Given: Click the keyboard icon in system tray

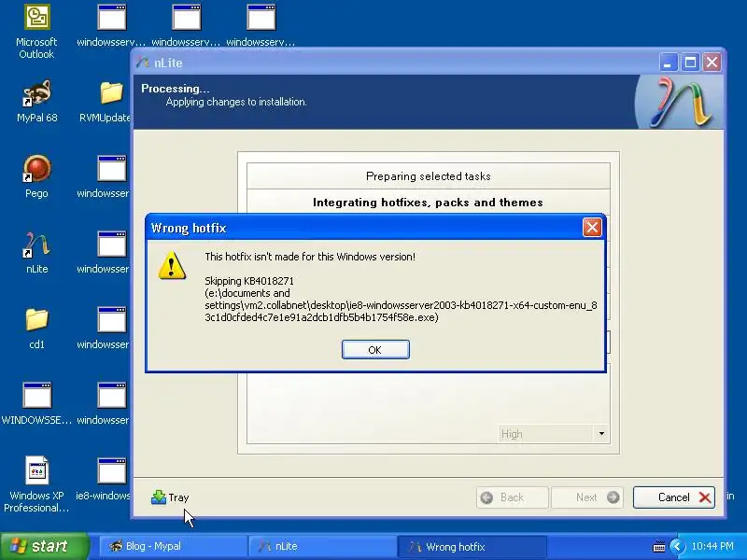Looking at the screenshot, I should point(659,547).
